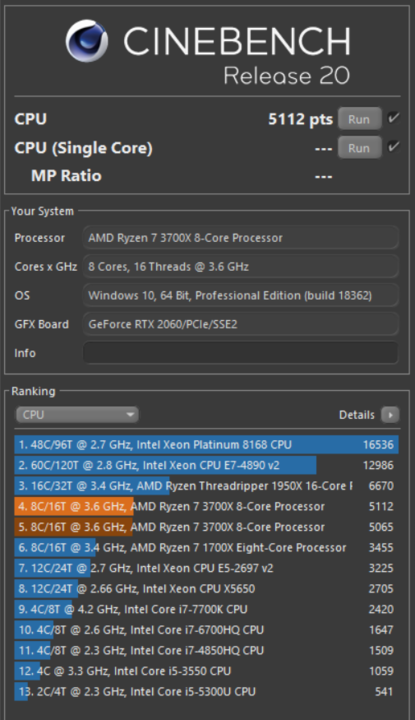Select the OS Windows 10 field

241,295
